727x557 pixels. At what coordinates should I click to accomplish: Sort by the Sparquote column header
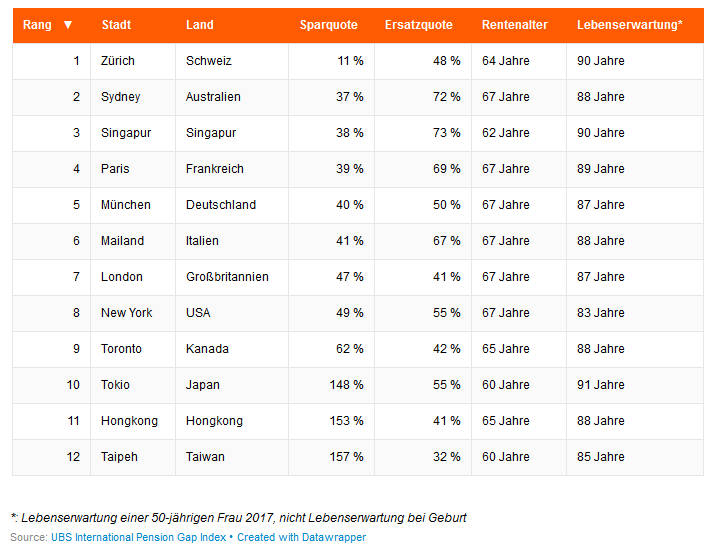click(x=328, y=25)
